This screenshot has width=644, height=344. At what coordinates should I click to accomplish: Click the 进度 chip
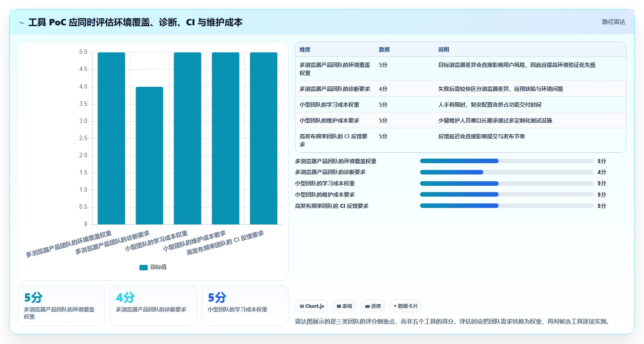373,306
